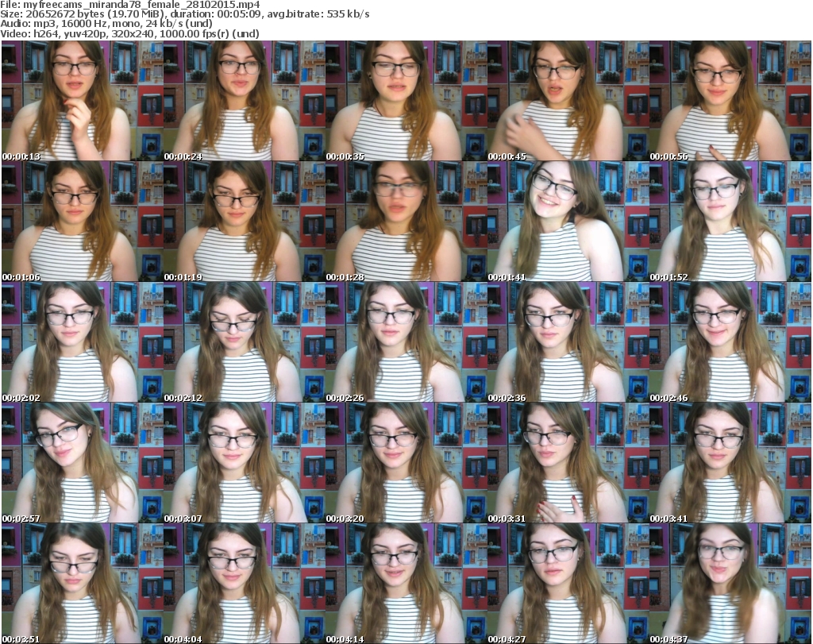Open the thumbnail marked 00:02:12
Image resolution: width=813 pixels, height=644 pixels.
[x=245, y=342]
